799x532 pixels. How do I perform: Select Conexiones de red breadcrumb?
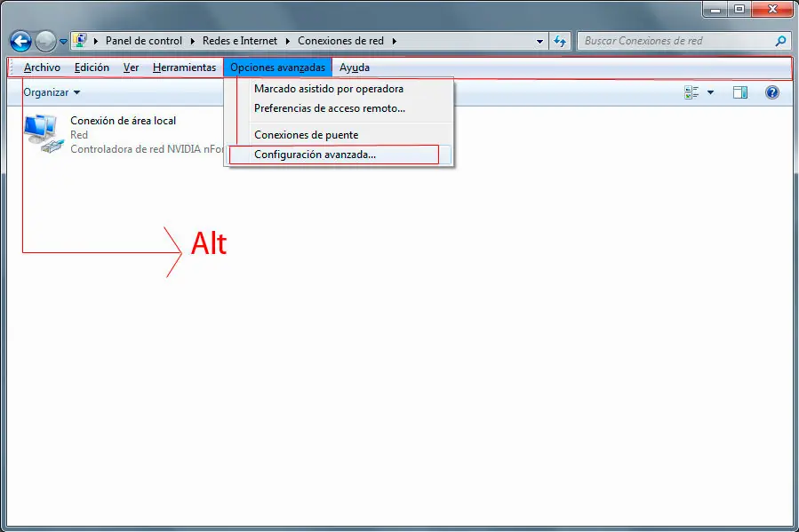[340, 41]
